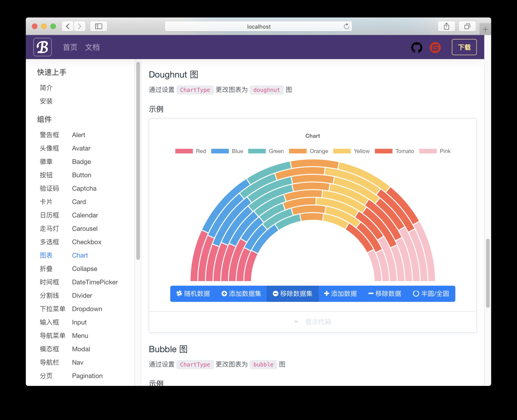Select the Orange color in chart legend
517x420 pixels.
coord(309,151)
